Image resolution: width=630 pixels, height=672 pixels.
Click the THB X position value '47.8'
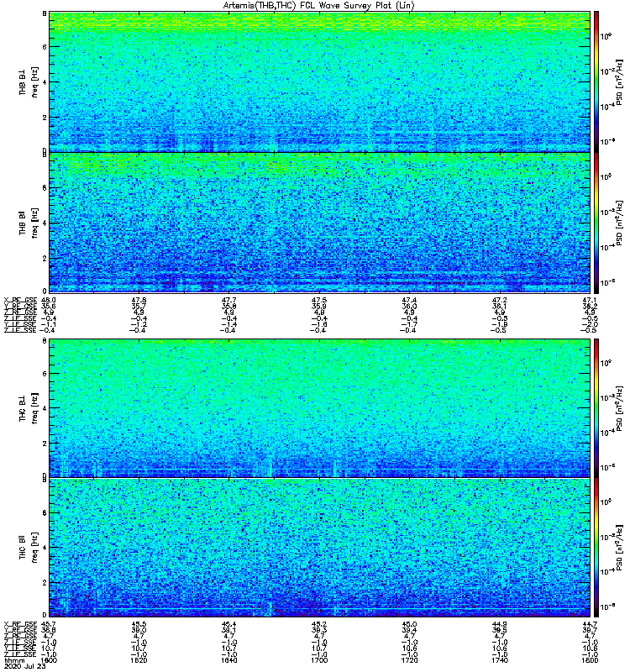[139, 301]
